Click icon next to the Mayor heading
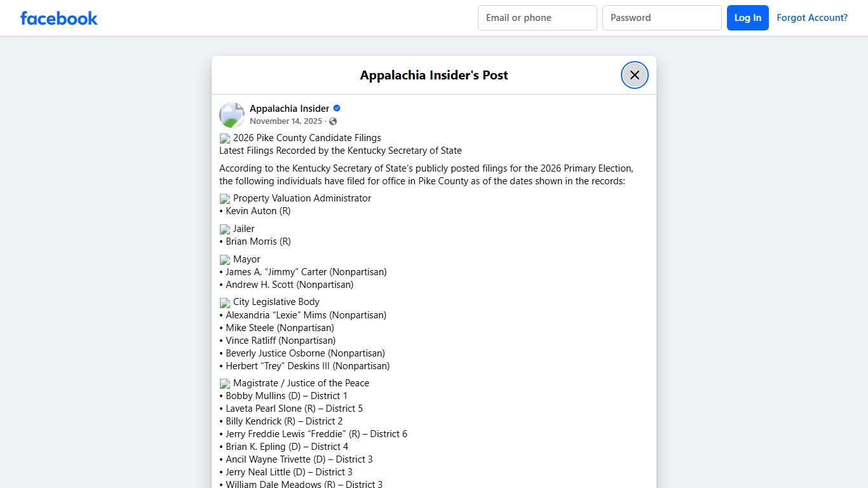This screenshot has height=488, width=868. (x=224, y=259)
